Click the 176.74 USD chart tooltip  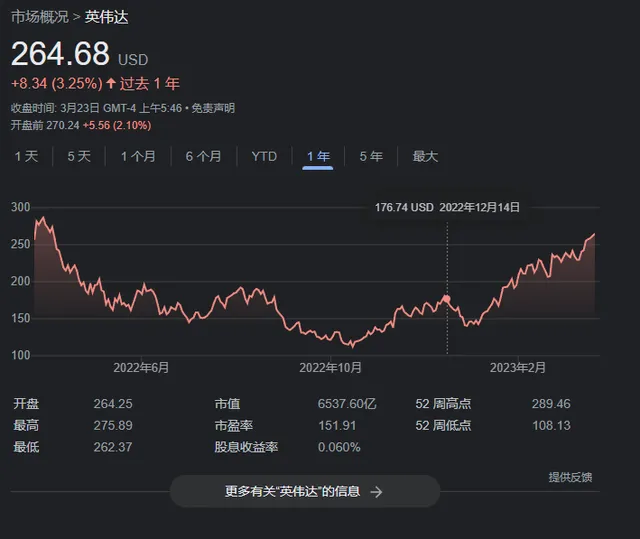pyautogui.click(x=404, y=207)
